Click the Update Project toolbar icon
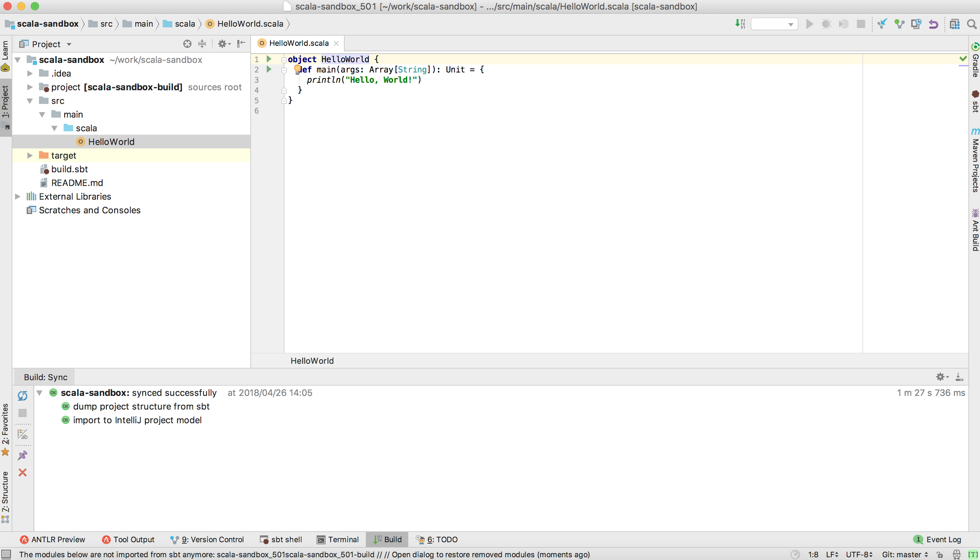980x560 pixels. [882, 24]
